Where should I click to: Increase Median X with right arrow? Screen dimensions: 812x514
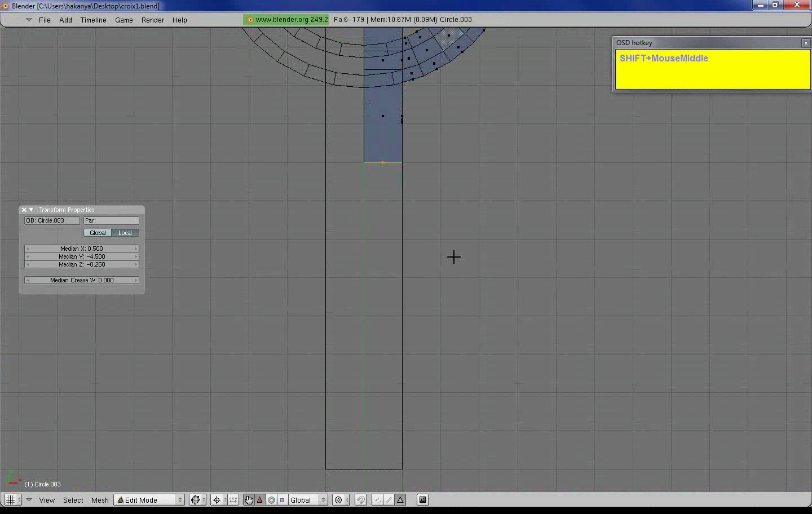click(x=136, y=249)
